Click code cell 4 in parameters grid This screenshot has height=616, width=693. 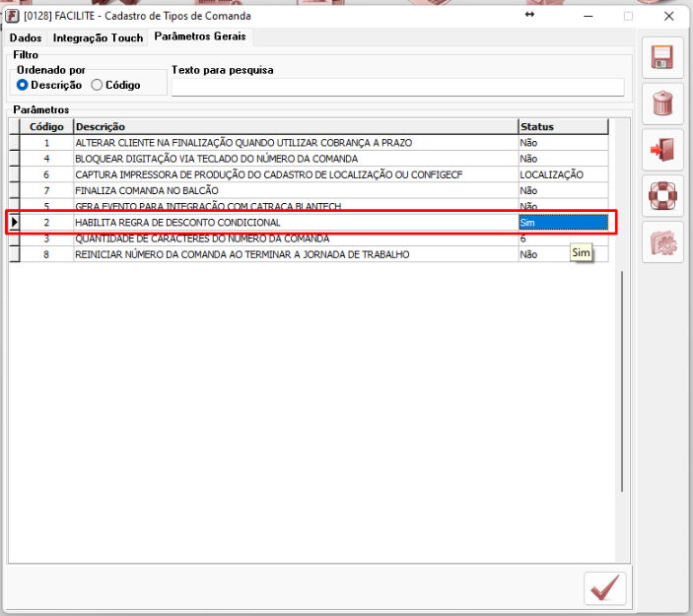click(x=46, y=159)
